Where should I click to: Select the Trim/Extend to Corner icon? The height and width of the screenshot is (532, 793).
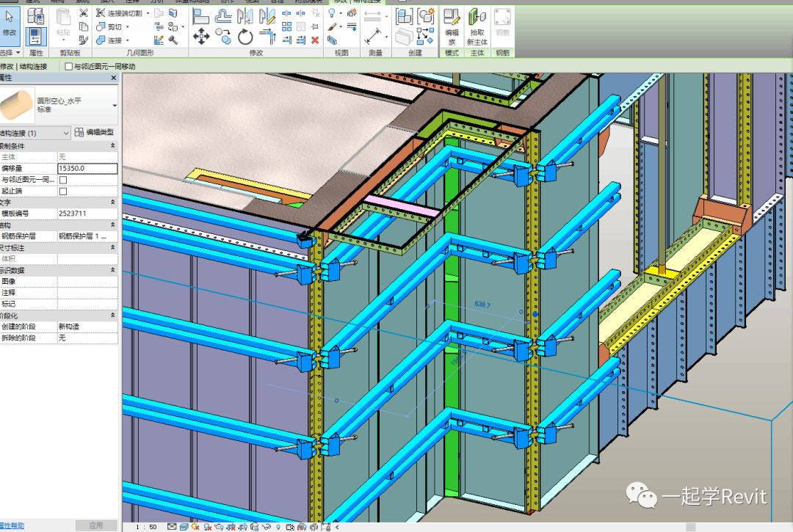(x=267, y=37)
